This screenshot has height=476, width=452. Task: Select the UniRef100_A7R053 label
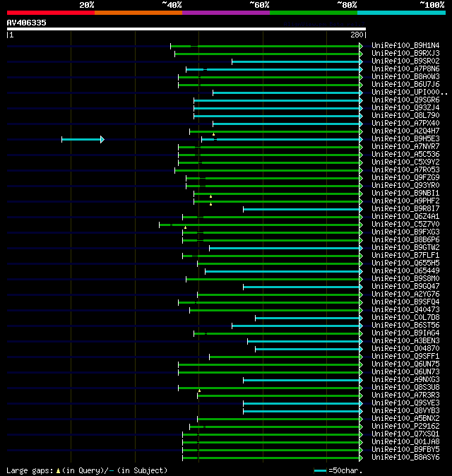pos(405,170)
